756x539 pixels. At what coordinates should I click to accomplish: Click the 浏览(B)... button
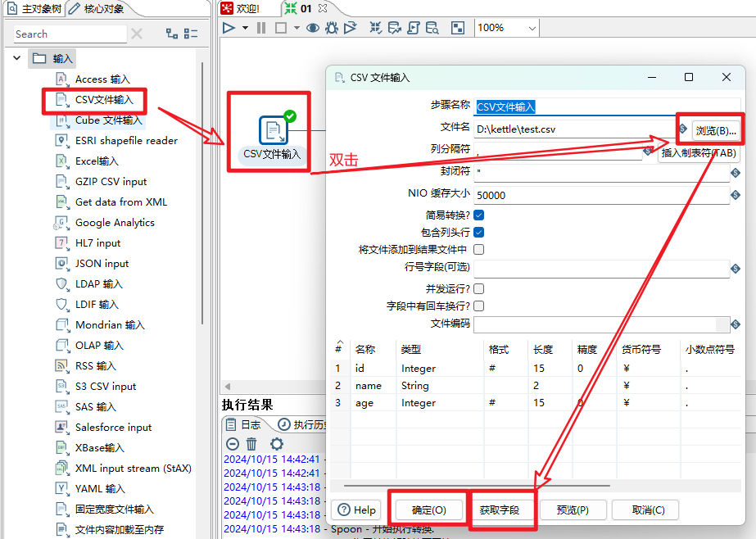716,130
